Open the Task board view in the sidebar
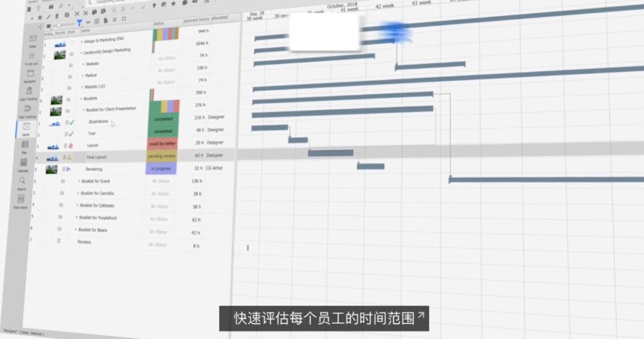The image size is (644, 339). [x=20, y=201]
